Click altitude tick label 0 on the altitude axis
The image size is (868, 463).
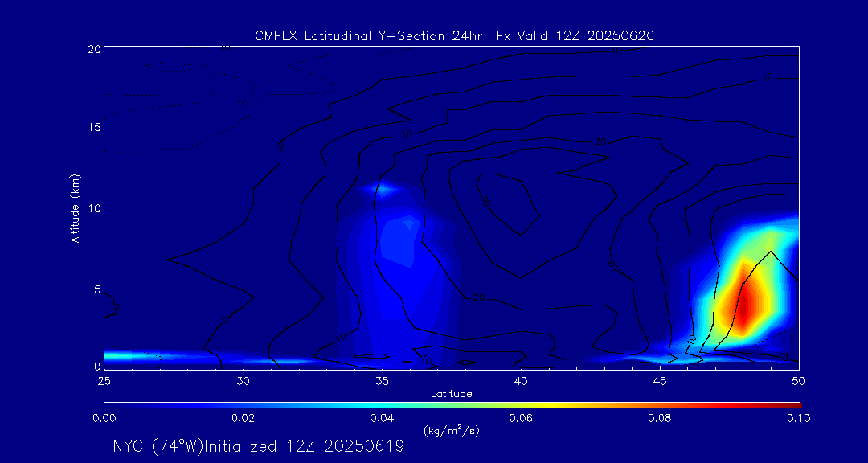click(x=96, y=365)
